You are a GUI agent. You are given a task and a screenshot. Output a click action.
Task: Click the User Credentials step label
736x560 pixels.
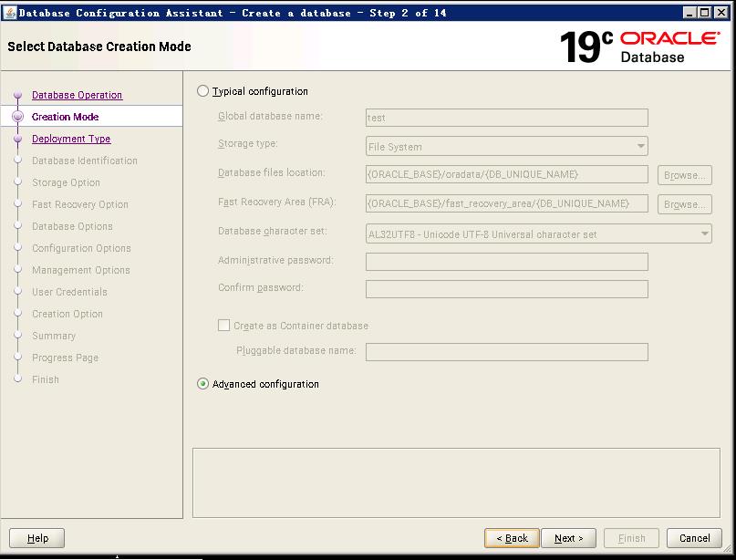point(69,292)
